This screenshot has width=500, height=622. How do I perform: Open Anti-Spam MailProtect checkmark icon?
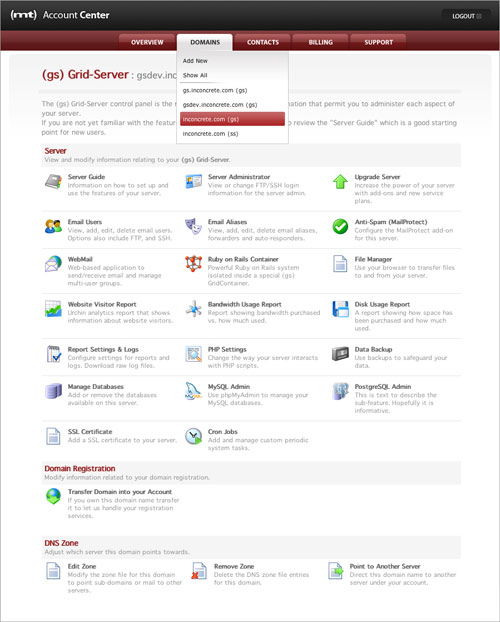click(340, 227)
